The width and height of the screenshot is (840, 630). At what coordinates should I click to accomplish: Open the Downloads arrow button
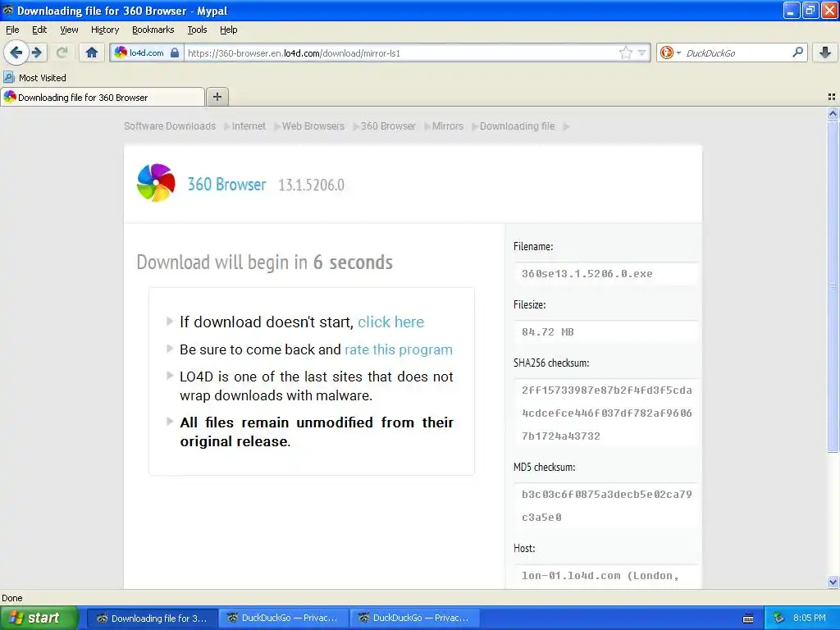pos(825,52)
